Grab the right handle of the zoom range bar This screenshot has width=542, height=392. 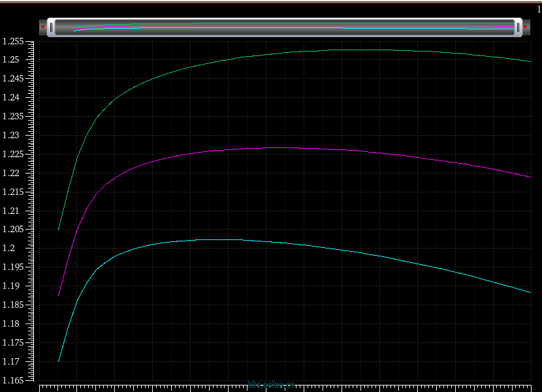tap(518, 27)
